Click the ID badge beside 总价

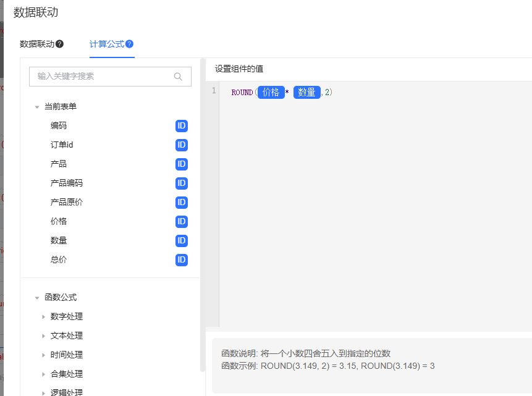coord(182,260)
